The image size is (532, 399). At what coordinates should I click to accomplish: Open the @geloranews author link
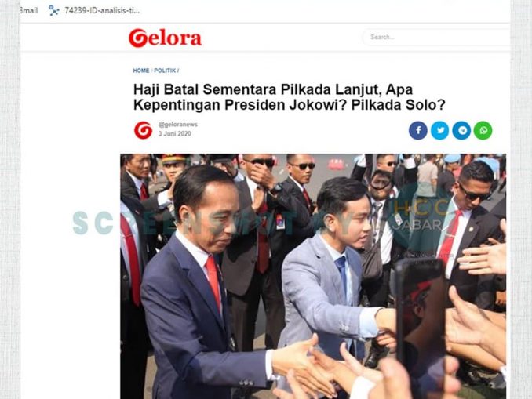[178, 125]
